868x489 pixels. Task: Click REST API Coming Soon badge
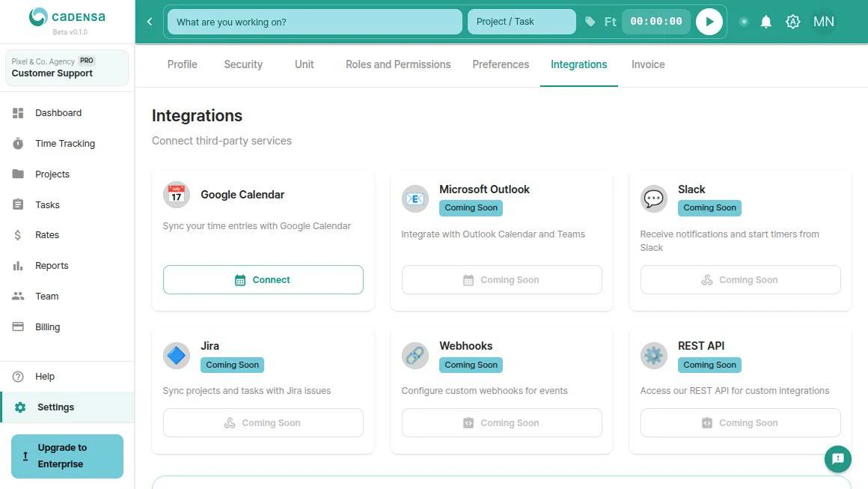[709, 365]
